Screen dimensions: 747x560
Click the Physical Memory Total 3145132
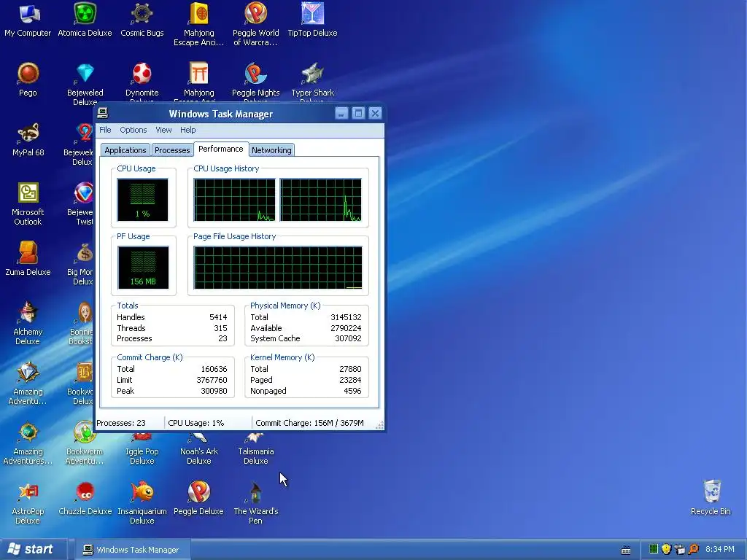tap(346, 317)
